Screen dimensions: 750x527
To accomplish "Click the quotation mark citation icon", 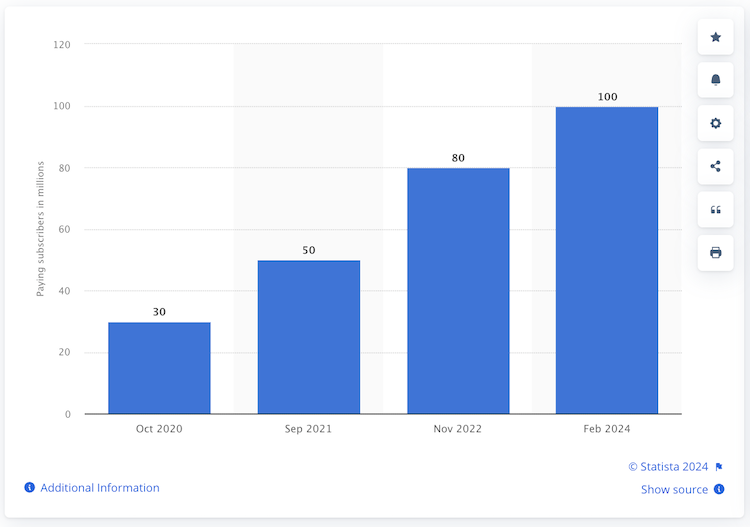I will pyautogui.click(x=715, y=209).
